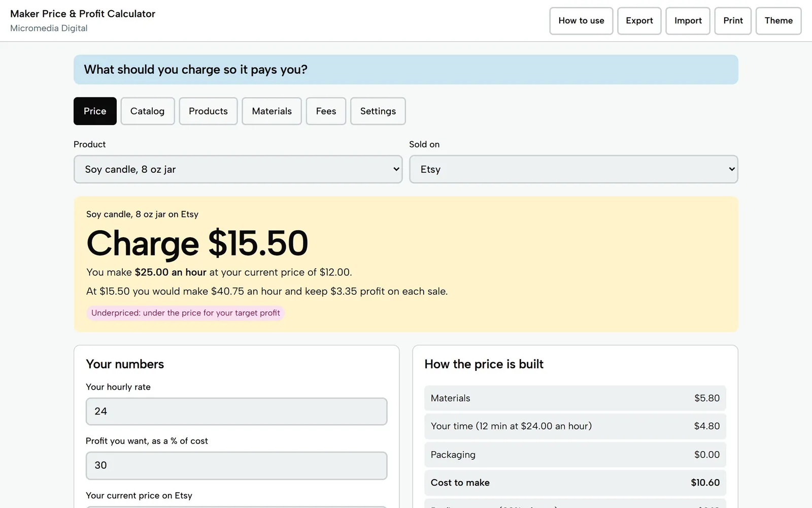Click the Export button
This screenshot has height=508, width=812.
639,21
